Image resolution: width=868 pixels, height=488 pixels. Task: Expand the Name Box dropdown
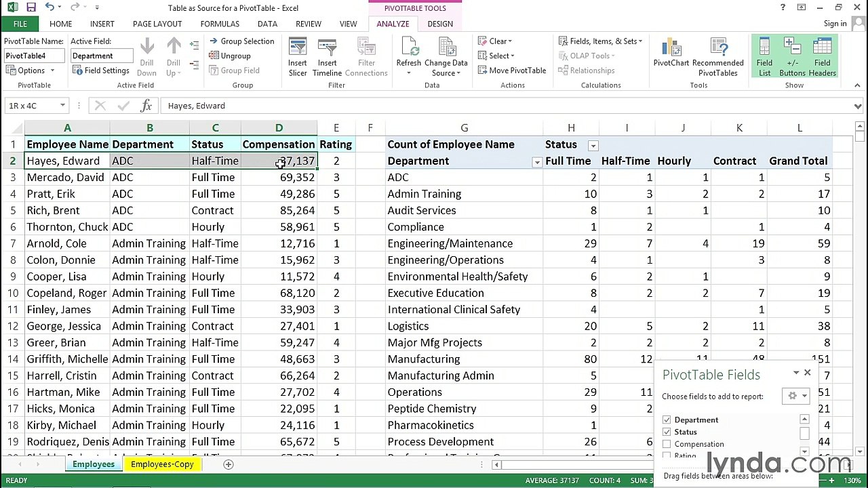pos(62,106)
